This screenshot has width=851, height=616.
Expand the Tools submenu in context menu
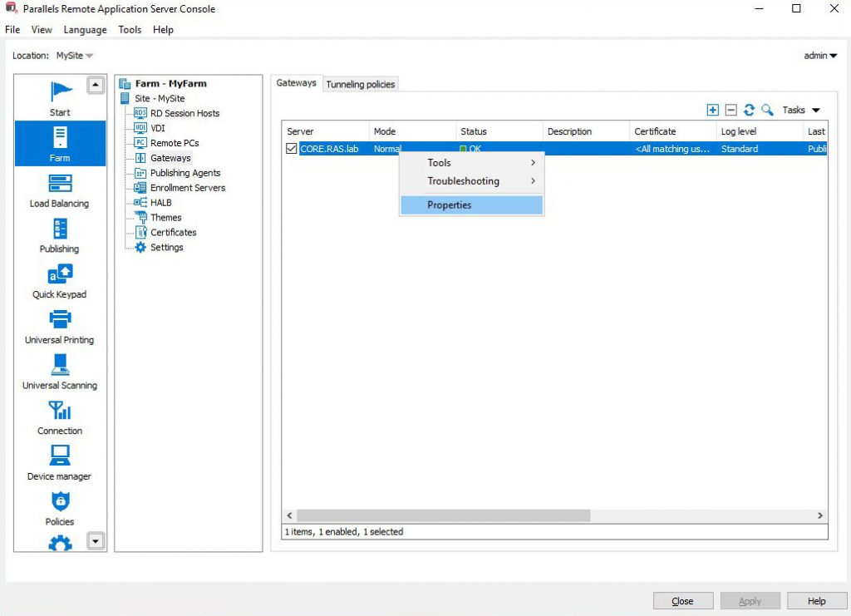point(472,163)
